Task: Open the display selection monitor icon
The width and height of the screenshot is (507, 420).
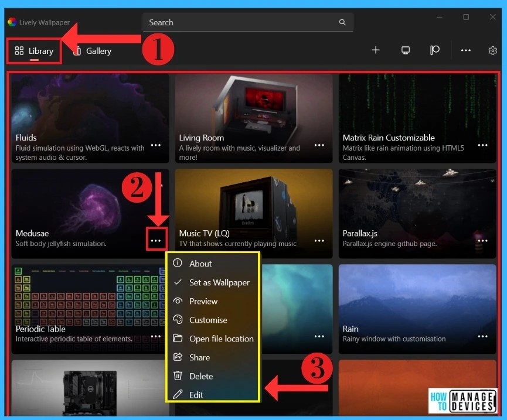Action: (405, 50)
